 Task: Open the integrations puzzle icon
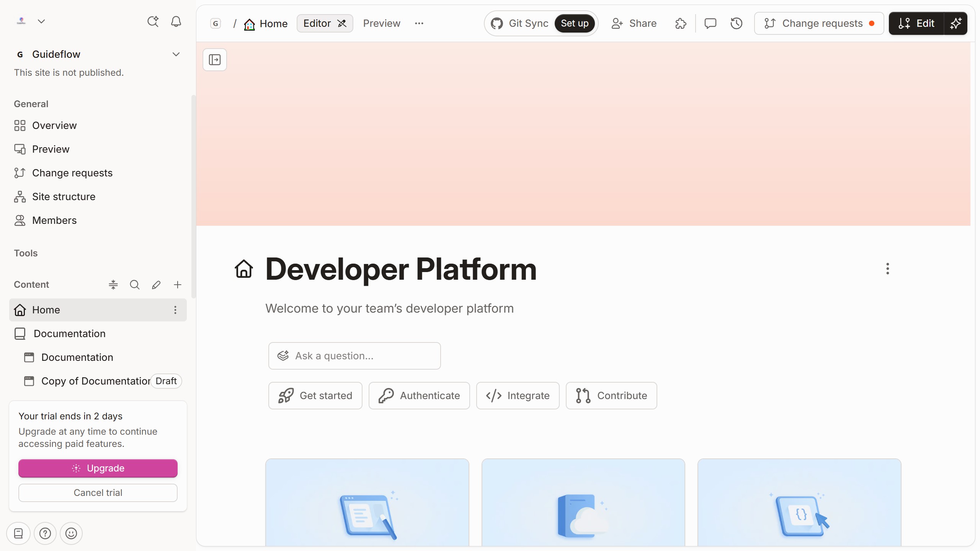681,23
